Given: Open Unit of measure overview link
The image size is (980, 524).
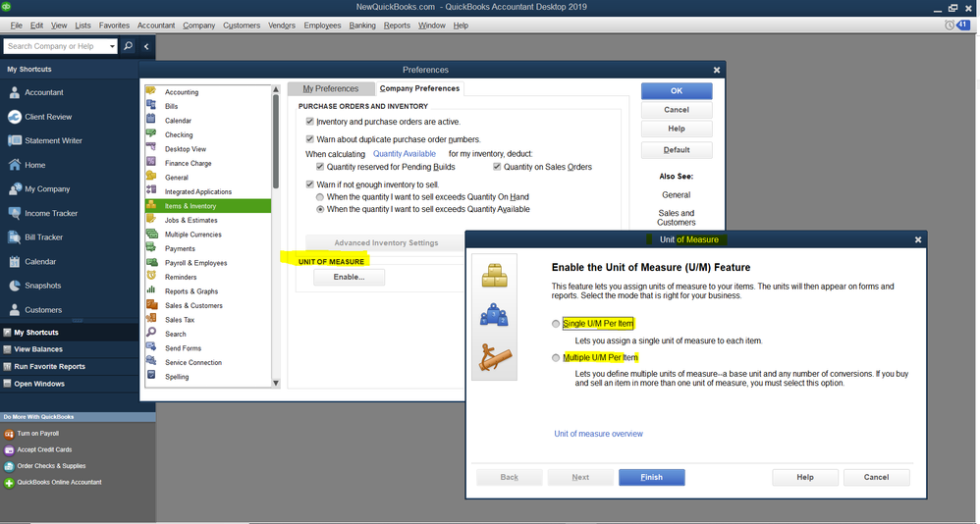Looking at the screenshot, I should click(598, 434).
